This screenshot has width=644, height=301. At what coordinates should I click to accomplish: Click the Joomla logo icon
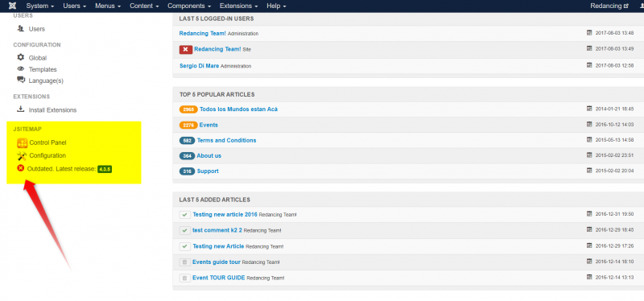(12, 6)
